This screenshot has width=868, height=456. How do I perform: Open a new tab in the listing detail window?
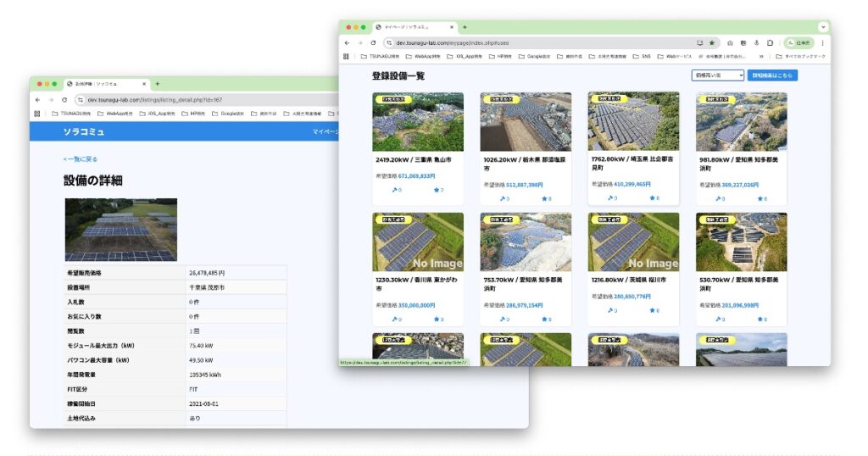point(156,84)
